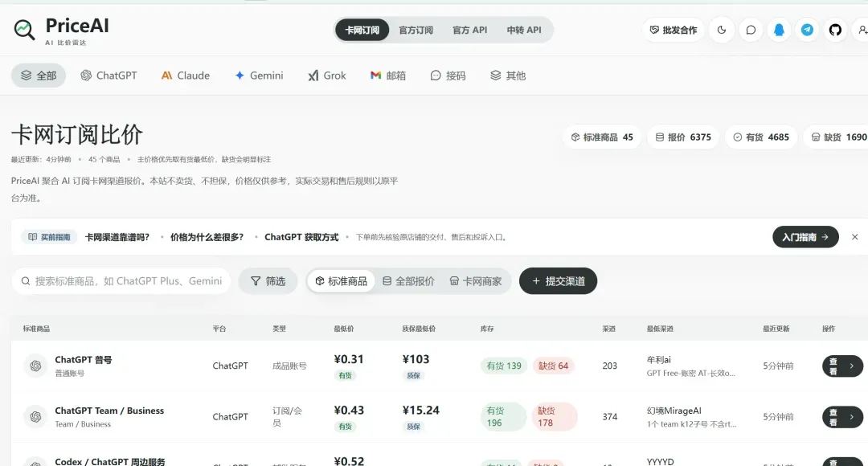Click the 缺货 64 stock badge
The width and height of the screenshot is (868, 466).
point(553,366)
